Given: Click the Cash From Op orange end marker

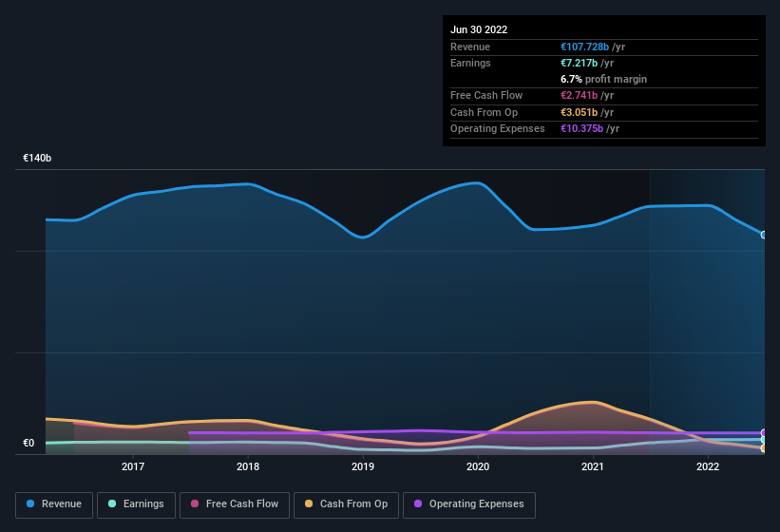Looking at the screenshot, I should [764, 448].
